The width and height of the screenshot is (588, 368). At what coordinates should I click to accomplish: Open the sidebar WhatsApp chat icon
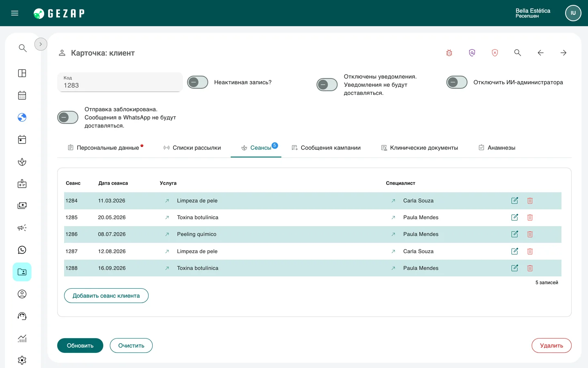22,250
